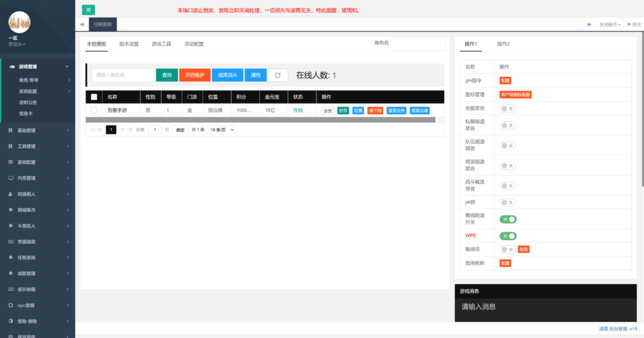Toggle the 全服禁言 switch

pos(508,109)
